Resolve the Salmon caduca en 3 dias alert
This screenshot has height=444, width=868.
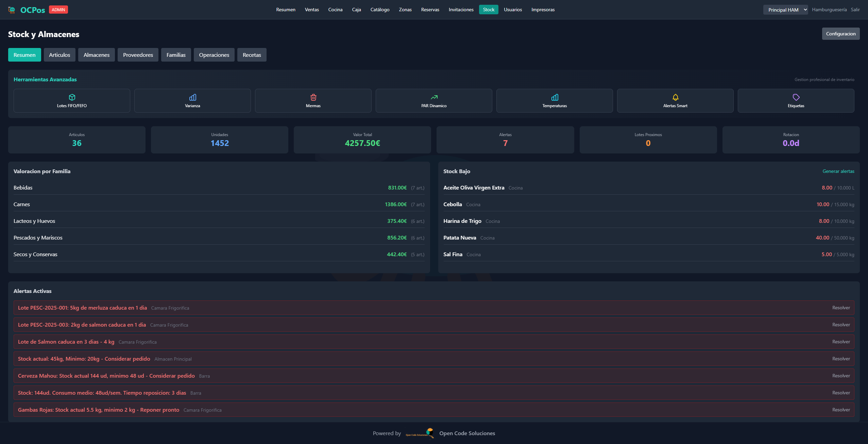841,342
